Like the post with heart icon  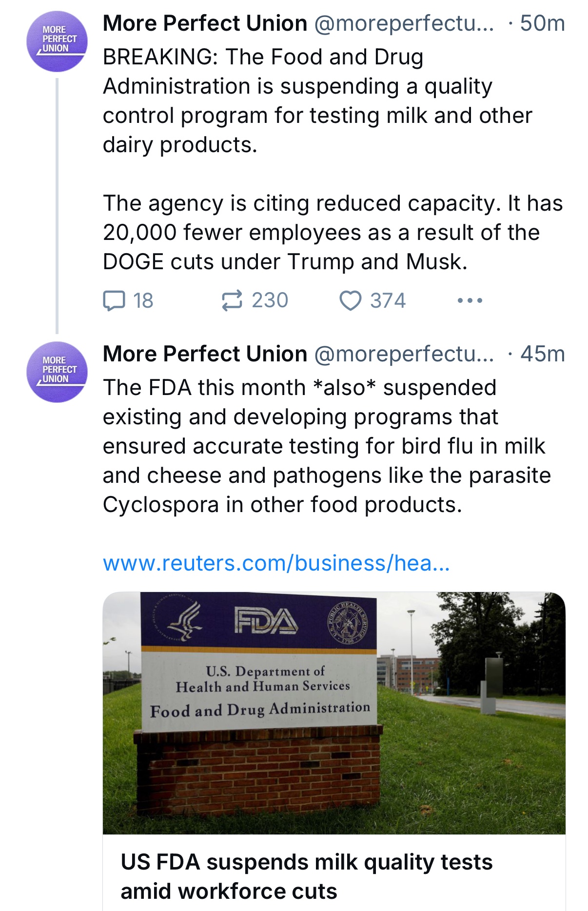[x=350, y=300]
